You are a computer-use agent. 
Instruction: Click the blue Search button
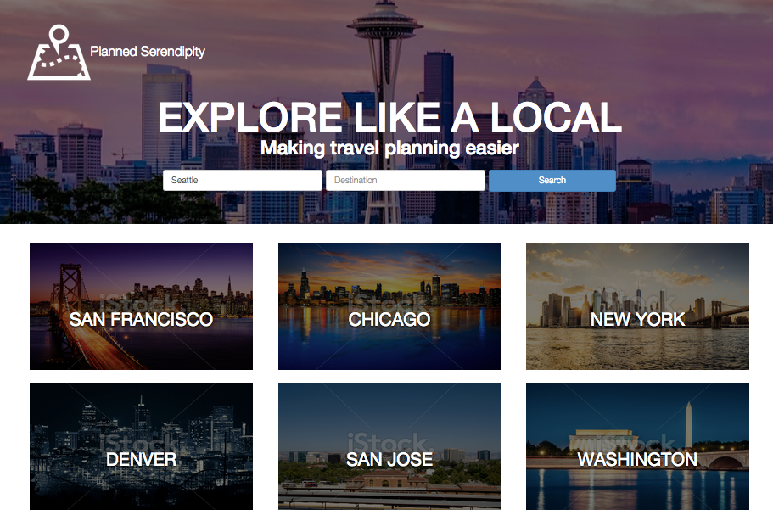pos(552,181)
